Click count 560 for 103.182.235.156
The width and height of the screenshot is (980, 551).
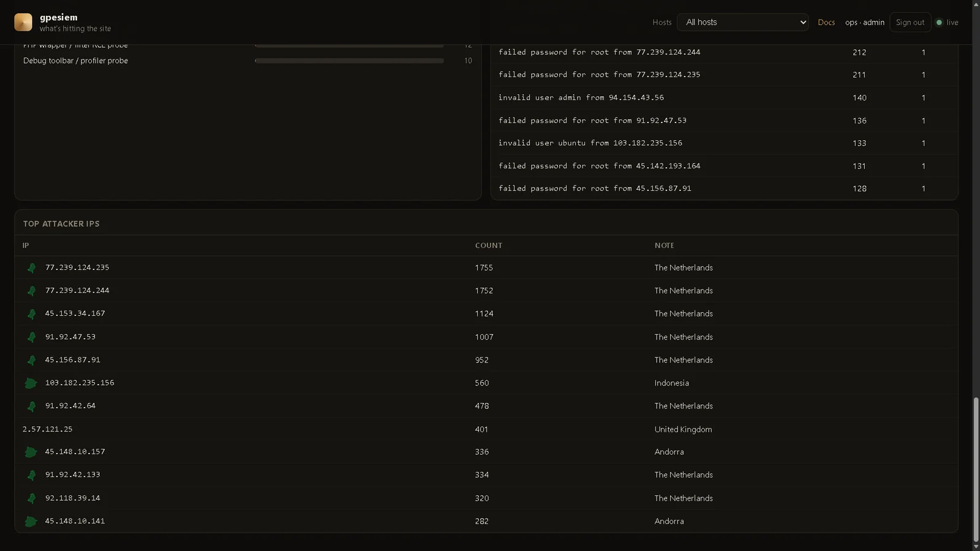[482, 383]
